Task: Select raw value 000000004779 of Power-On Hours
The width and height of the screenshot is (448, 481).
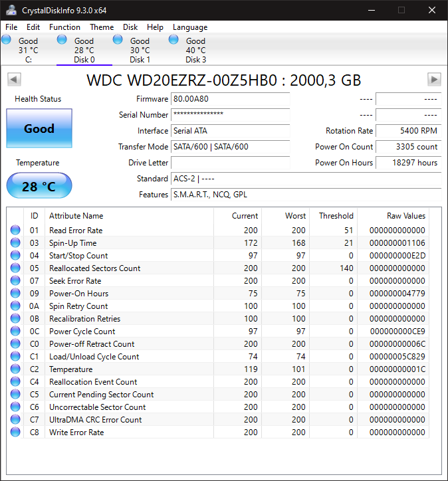Action: pos(397,294)
